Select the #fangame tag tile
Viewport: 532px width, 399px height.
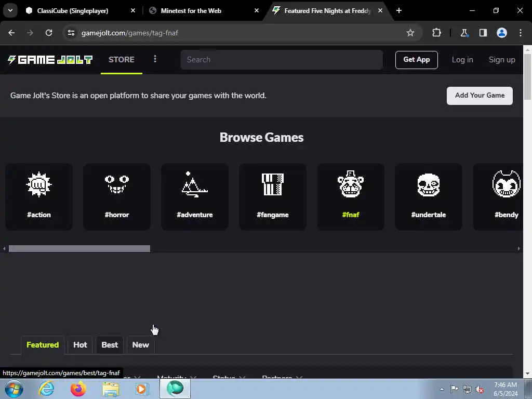click(x=273, y=197)
